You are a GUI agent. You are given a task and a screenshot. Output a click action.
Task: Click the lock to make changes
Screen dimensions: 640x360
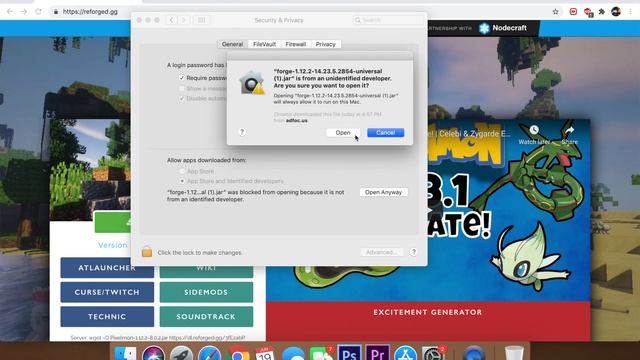pyautogui.click(x=147, y=252)
